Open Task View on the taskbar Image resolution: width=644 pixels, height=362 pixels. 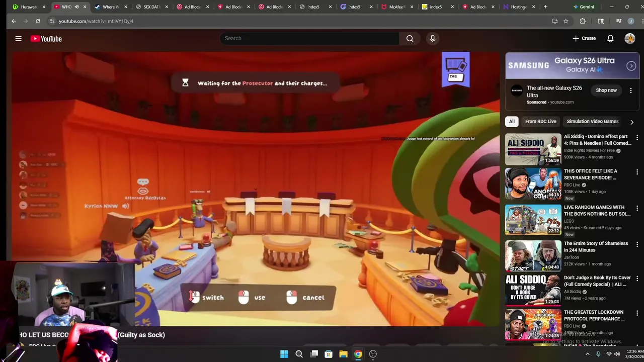[314, 354]
